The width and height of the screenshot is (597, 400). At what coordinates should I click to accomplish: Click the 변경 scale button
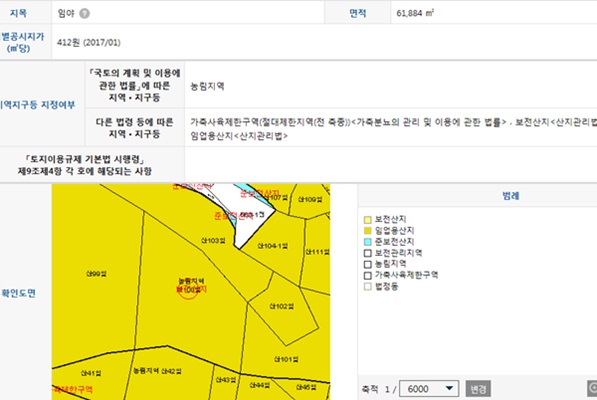(478, 389)
